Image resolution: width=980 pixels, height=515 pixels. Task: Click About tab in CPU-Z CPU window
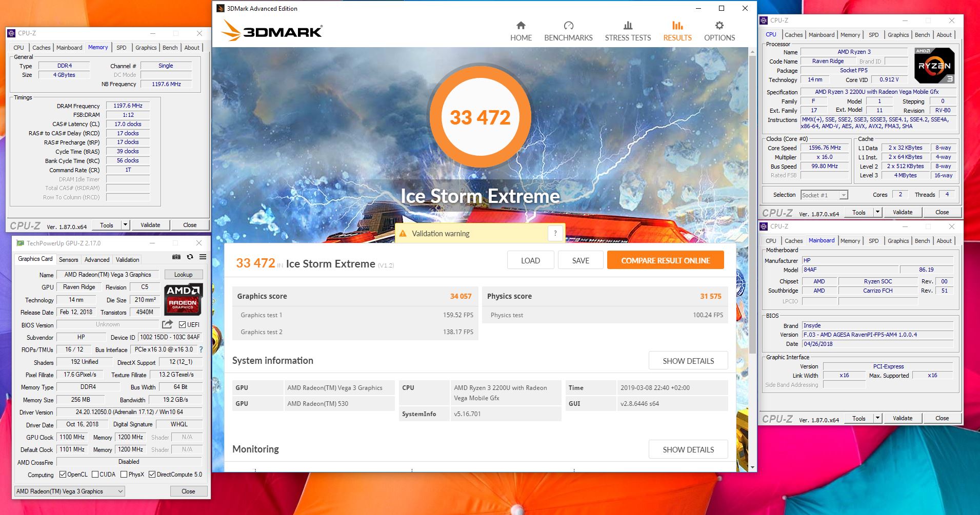[944, 35]
